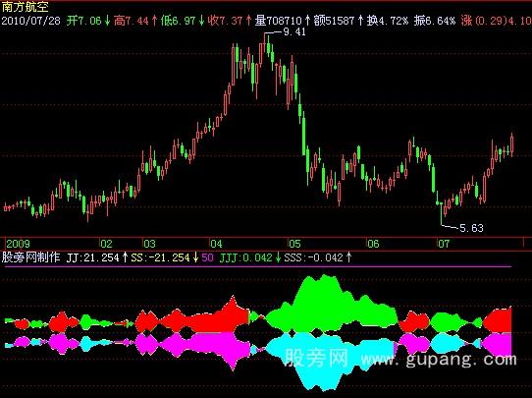The width and height of the screenshot is (532, 398).
Task: Click the open price 开7.06
Action: 83,21
